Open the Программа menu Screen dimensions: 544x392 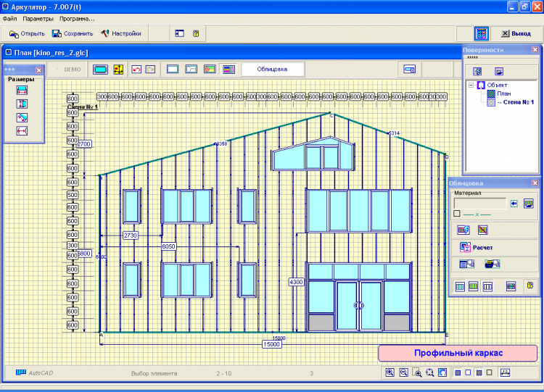pos(77,19)
